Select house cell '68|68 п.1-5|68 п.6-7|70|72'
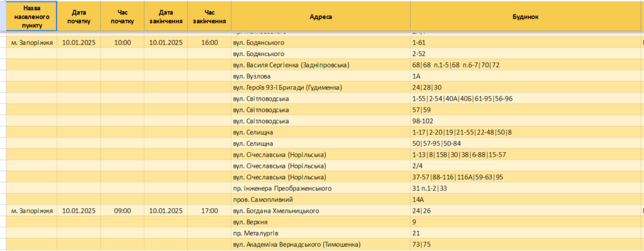 click(x=525, y=65)
